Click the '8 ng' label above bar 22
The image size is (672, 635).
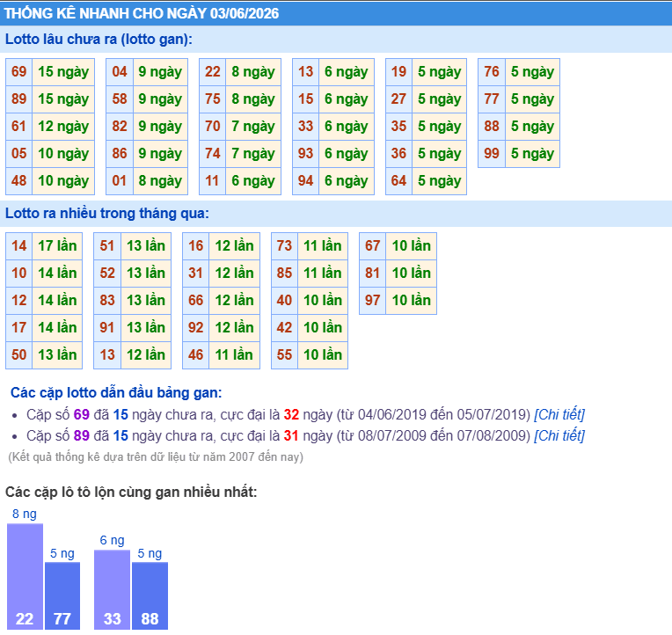coord(25,514)
